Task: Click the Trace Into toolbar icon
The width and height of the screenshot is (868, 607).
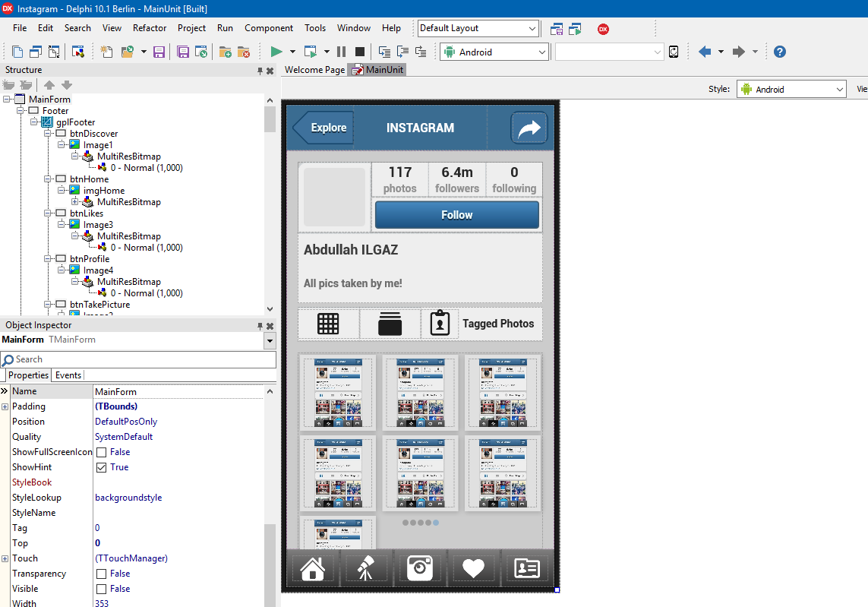Action: 384,52
